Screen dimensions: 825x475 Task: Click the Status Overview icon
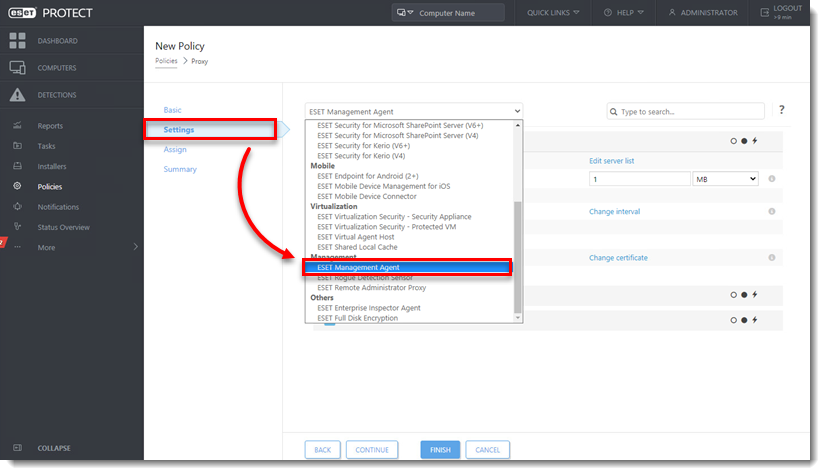pyautogui.click(x=17, y=227)
